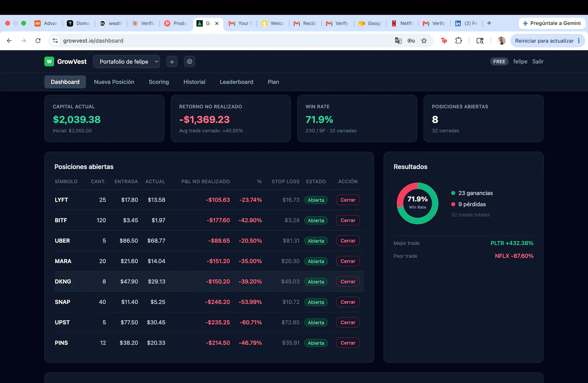The image size is (588, 383).
Task: Switch to the Netflix browser tab
Action: coord(402,23)
